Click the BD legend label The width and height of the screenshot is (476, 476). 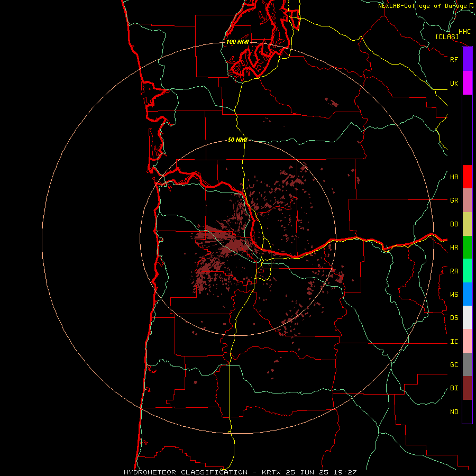coord(454,224)
